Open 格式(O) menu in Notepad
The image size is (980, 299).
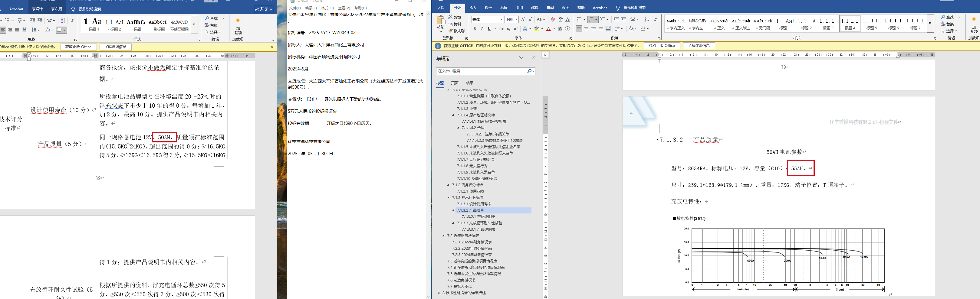[x=327, y=8]
